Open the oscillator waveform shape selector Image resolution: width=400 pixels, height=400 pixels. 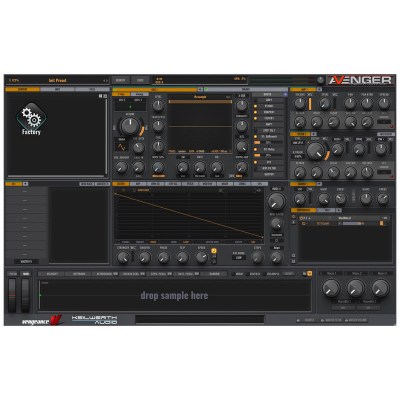[x=122, y=147]
